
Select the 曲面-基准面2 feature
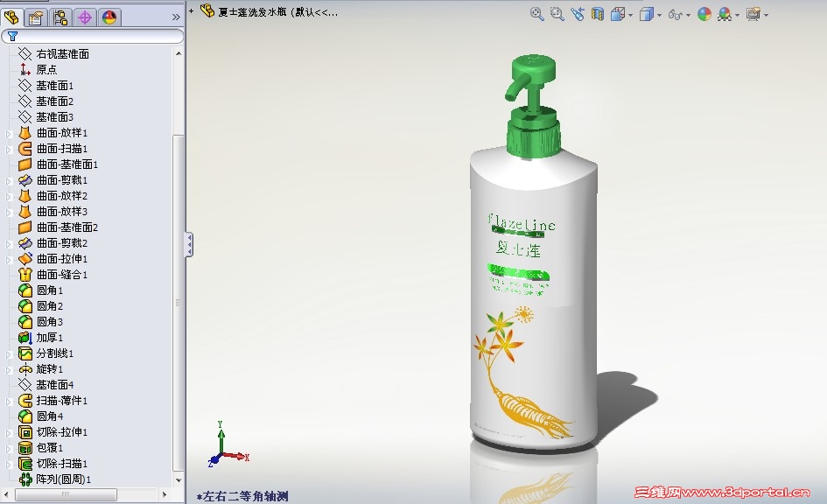(67, 227)
